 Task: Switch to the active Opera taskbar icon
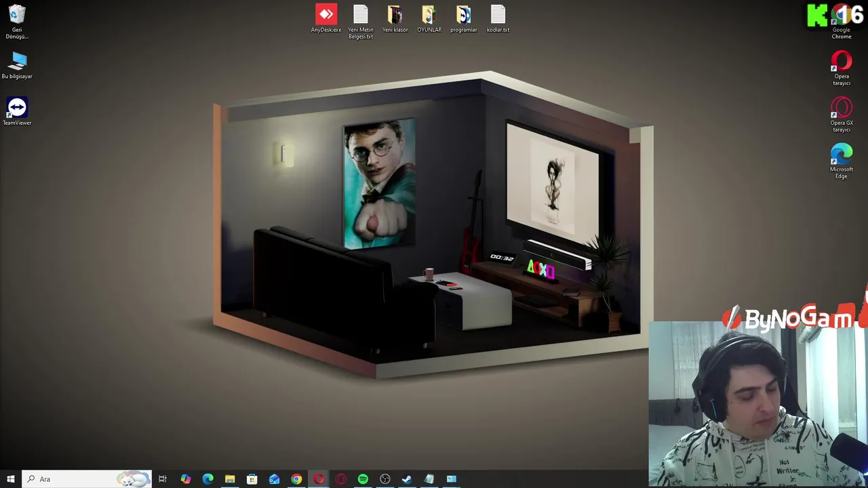click(x=319, y=479)
